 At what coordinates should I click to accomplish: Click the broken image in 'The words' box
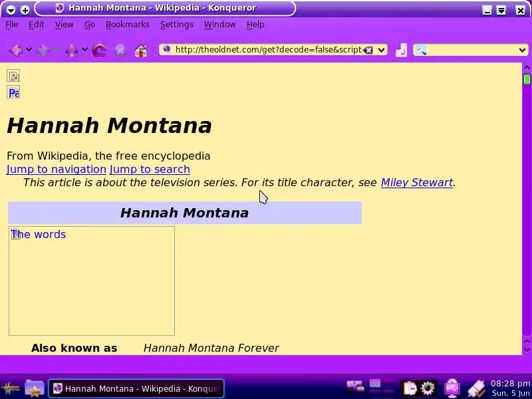[15, 234]
